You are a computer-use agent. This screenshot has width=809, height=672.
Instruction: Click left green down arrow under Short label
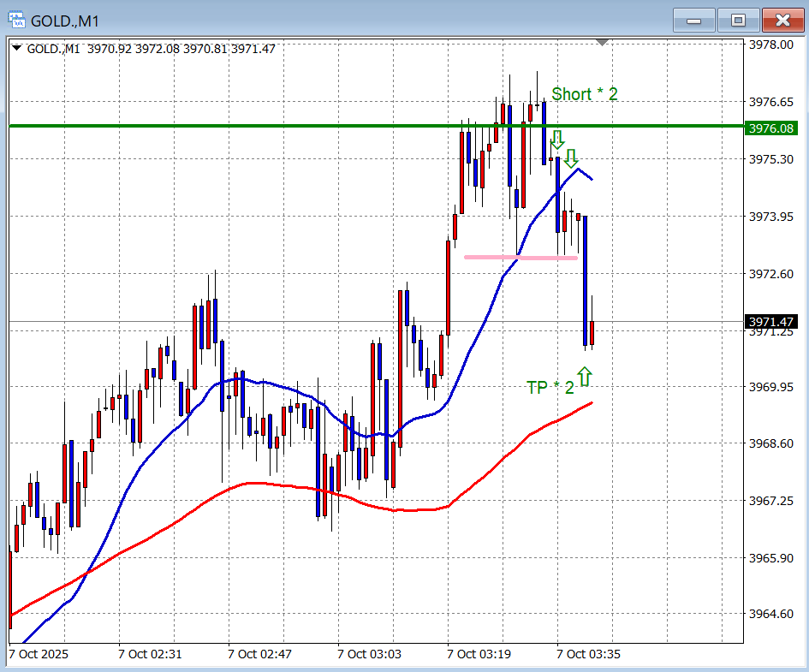(557, 140)
